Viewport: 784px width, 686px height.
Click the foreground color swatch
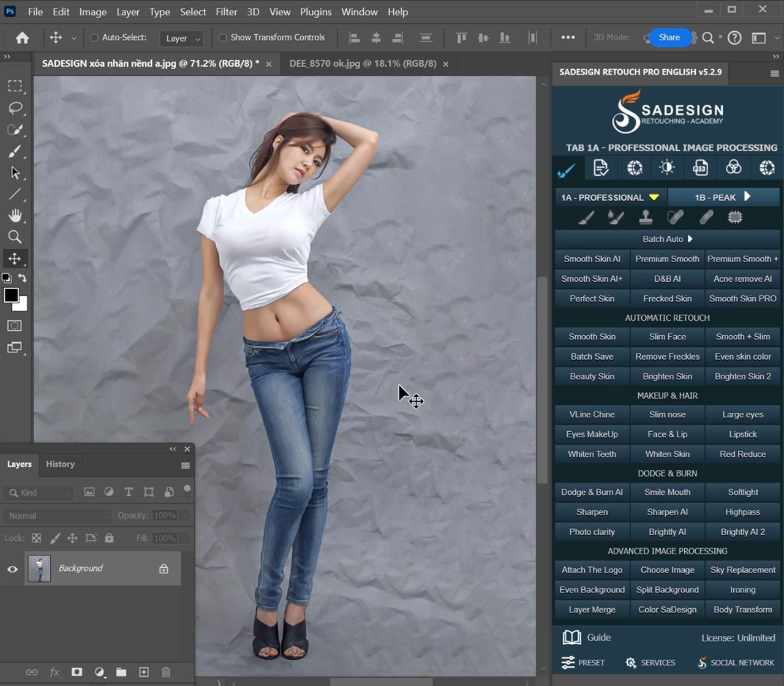point(11,295)
